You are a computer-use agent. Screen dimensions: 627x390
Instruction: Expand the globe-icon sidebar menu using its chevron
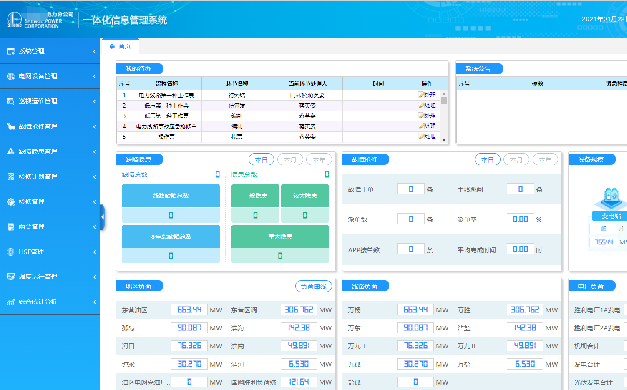tap(94, 76)
